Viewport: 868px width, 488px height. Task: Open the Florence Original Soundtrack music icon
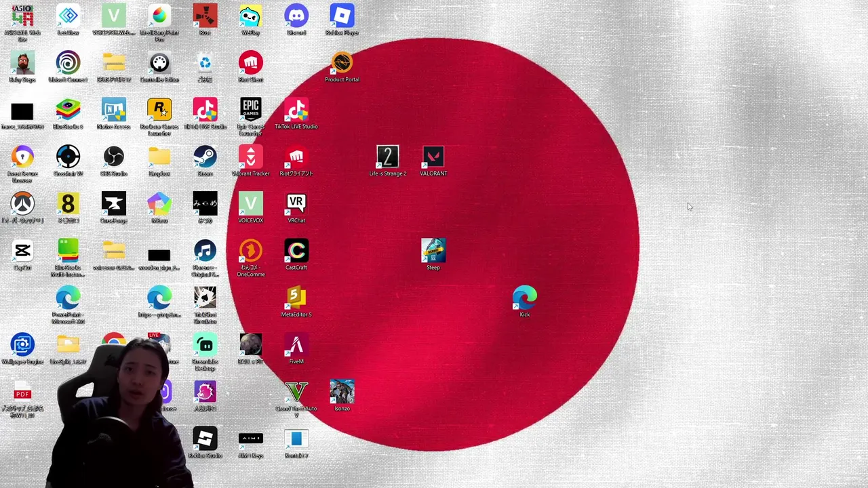click(x=205, y=251)
